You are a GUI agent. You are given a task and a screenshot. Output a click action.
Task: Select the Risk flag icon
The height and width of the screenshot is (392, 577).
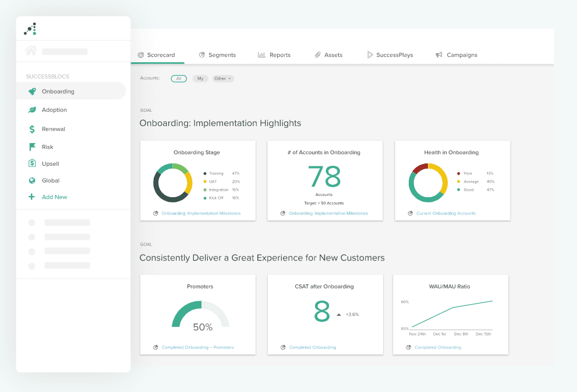coord(33,147)
